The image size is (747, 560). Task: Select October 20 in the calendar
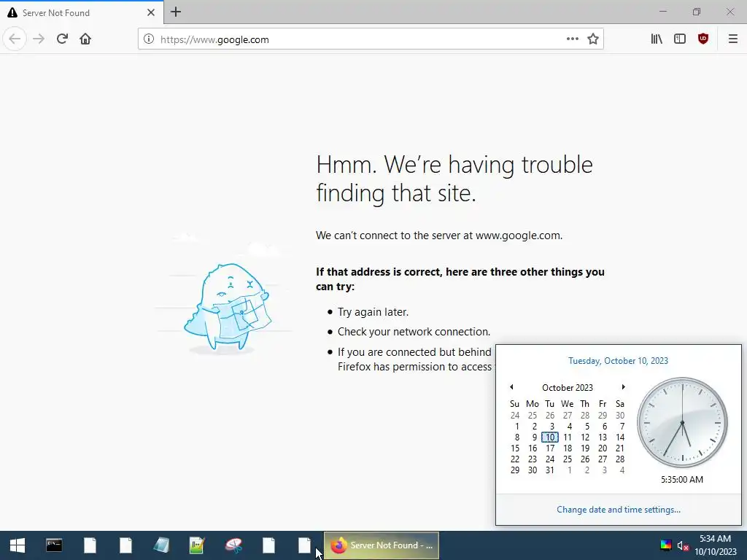[x=603, y=448]
